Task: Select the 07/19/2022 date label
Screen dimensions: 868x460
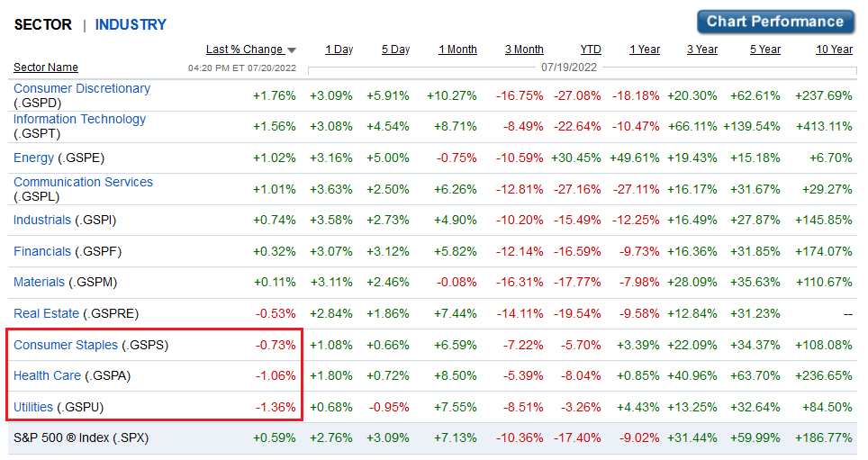Action: point(569,68)
